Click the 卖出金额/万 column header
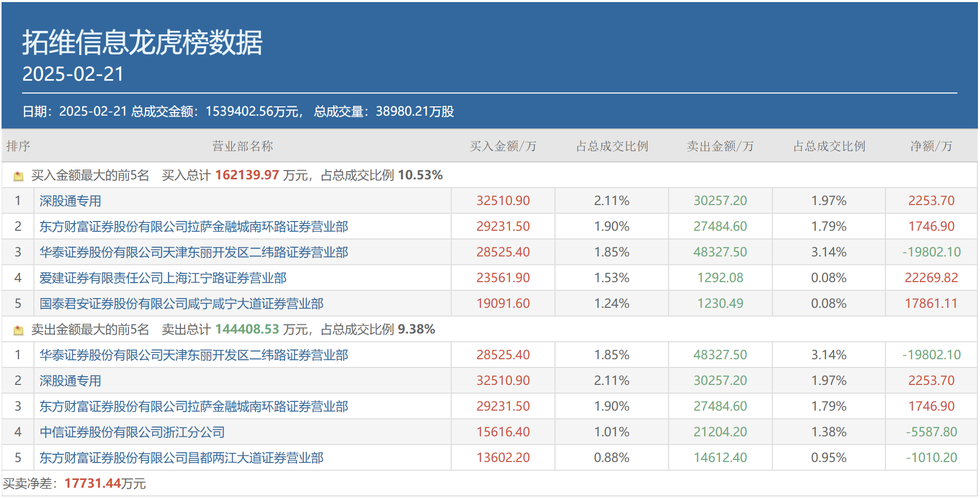 [720, 146]
